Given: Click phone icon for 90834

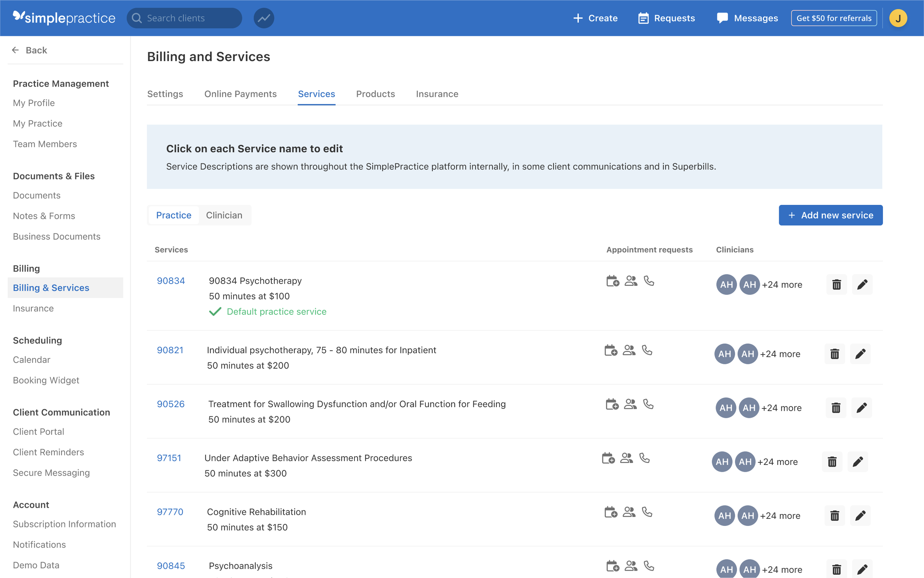Looking at the screenshot, I should click(649, 281).
